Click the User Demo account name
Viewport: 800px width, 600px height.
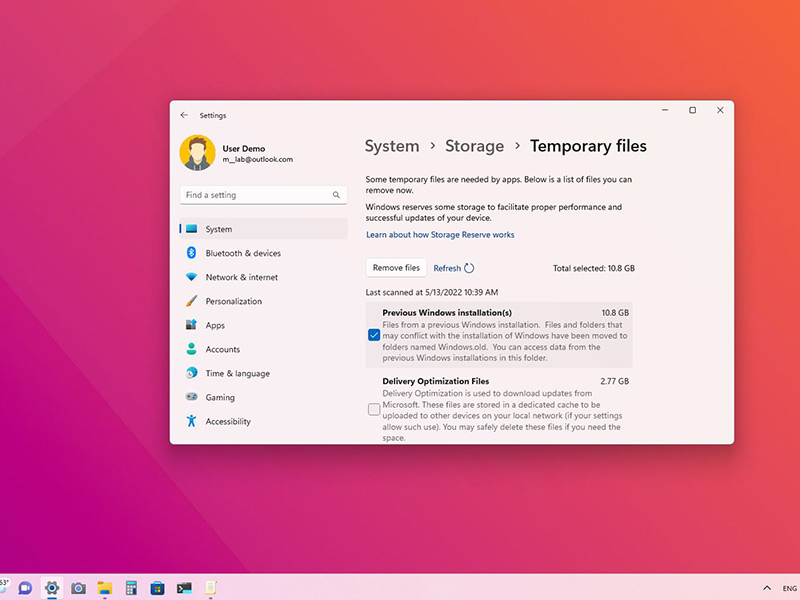[244, 148]
